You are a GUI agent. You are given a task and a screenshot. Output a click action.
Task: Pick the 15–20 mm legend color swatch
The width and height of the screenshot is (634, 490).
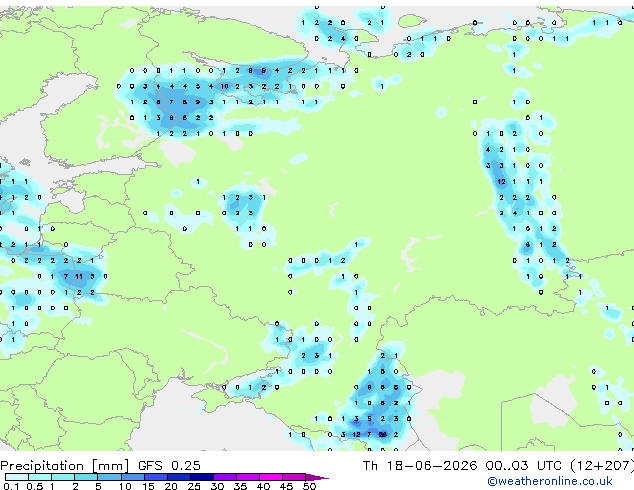click(156, 477)
